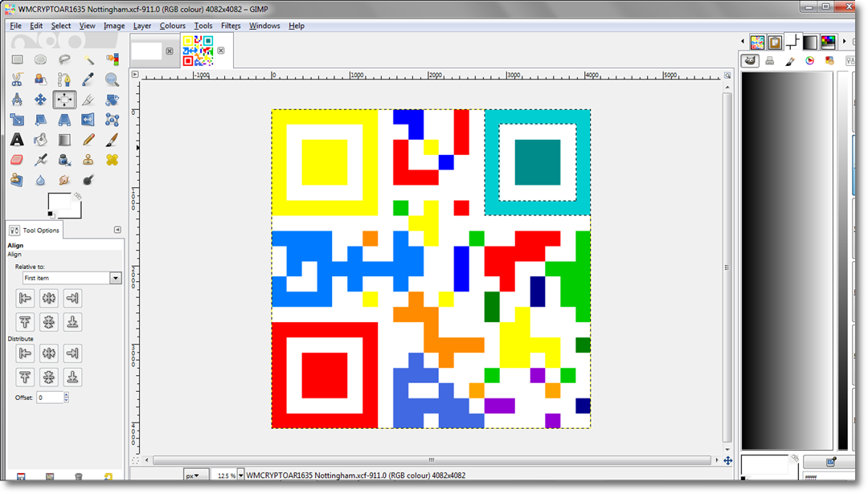Switch to the QR code image tab

199,51
